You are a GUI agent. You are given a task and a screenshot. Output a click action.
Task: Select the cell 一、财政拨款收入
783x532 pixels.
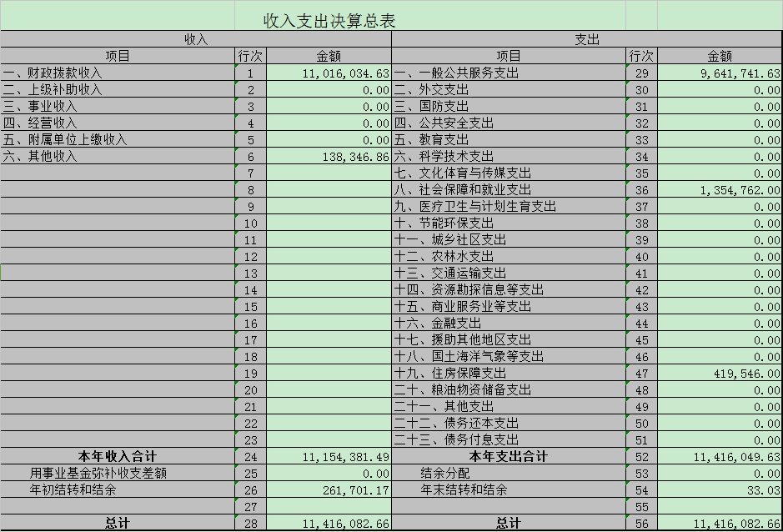coord(118,73)
